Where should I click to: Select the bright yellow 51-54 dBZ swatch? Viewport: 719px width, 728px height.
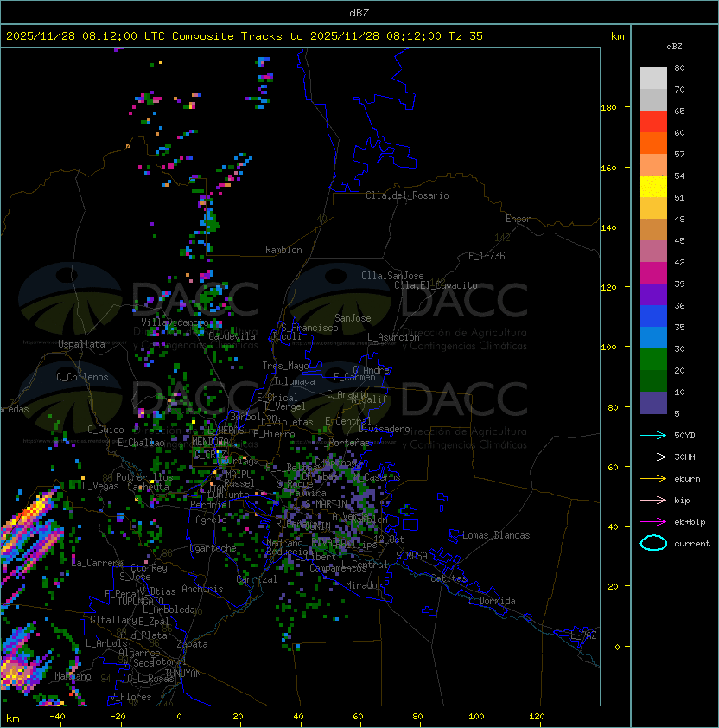coord(653,187)
